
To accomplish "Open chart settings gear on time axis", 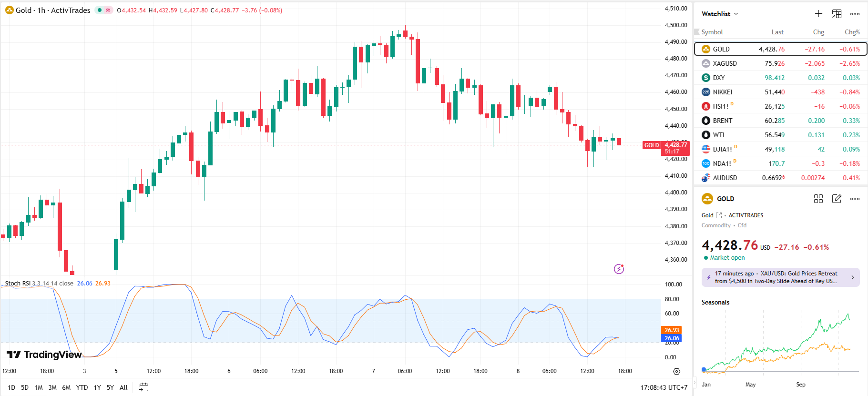I will tap(676, 371).
